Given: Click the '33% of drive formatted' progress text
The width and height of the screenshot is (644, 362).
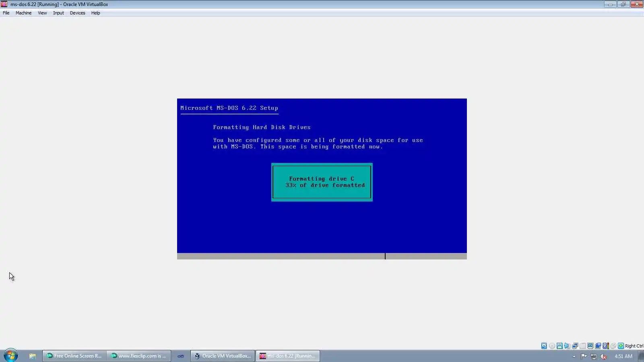Looking at the screenshot, I should point(325,185).
